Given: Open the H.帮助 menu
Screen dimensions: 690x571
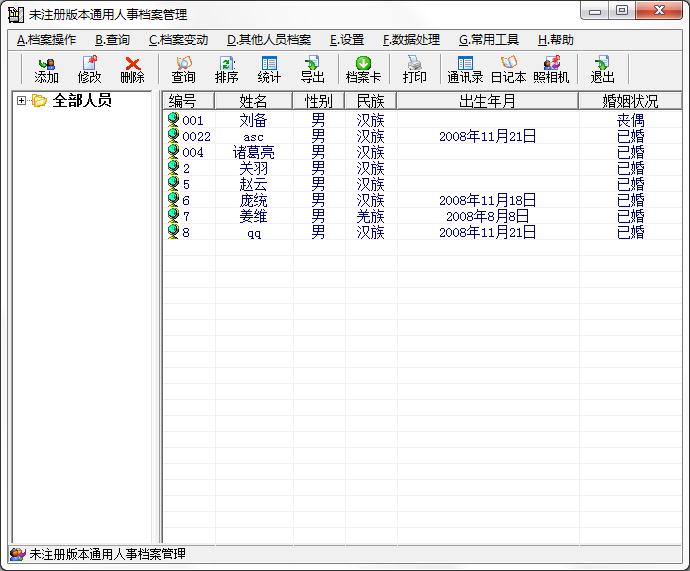Looking at the screenshot, I should (x=555, y=40).
